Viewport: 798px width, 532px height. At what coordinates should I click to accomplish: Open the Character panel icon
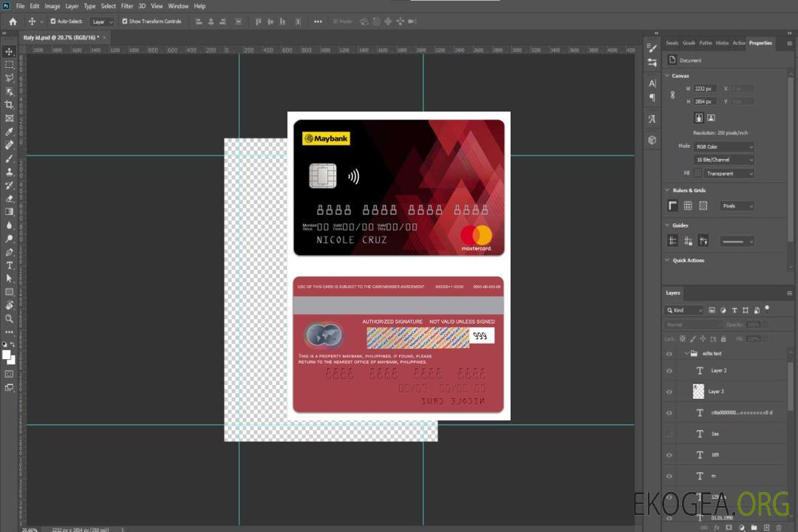click(x=652, y=83)
